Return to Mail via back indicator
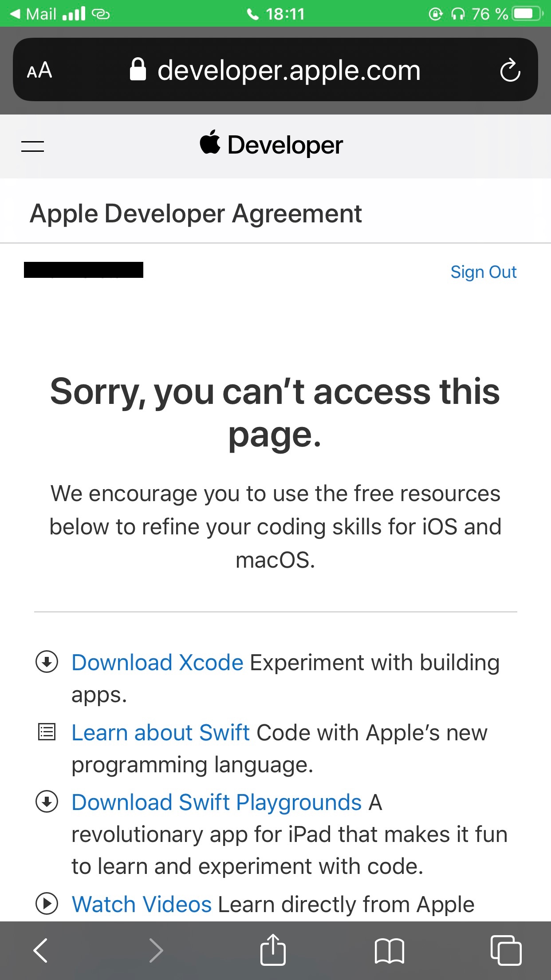 coord(34,14)
